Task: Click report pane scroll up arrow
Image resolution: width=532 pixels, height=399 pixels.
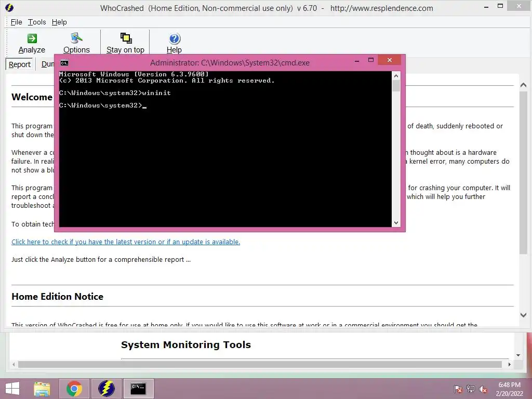Action: coord(523,85)
